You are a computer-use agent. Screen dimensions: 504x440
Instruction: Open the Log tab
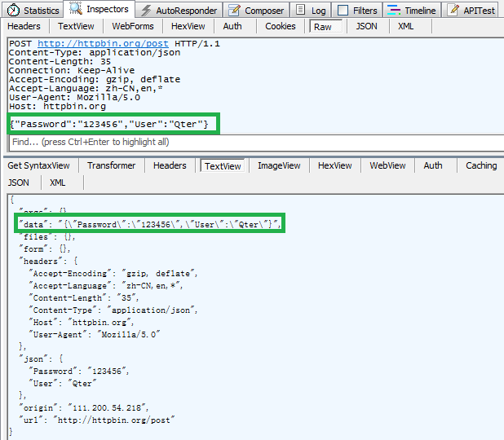coord(311,11)
